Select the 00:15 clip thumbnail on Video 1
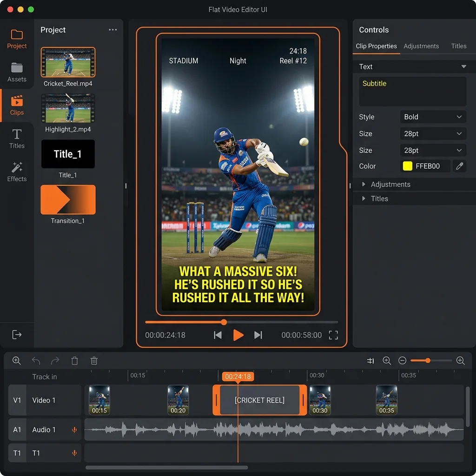 click(x=99, y=400)
